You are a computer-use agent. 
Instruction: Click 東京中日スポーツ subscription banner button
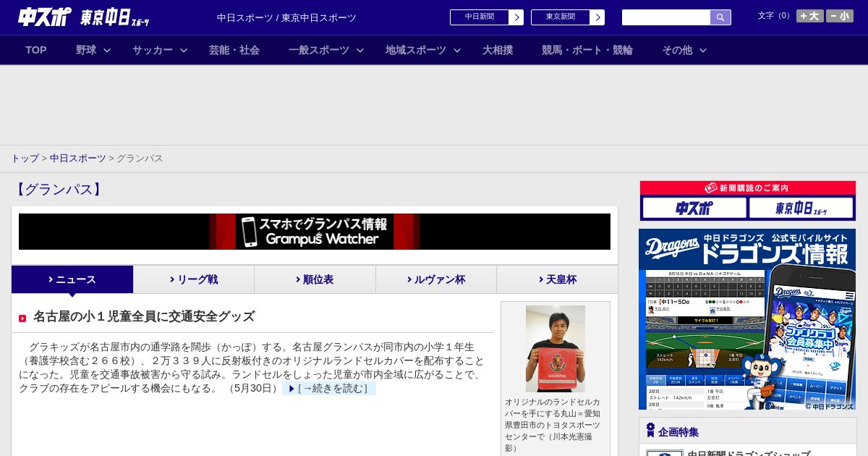tap(801, 208)
